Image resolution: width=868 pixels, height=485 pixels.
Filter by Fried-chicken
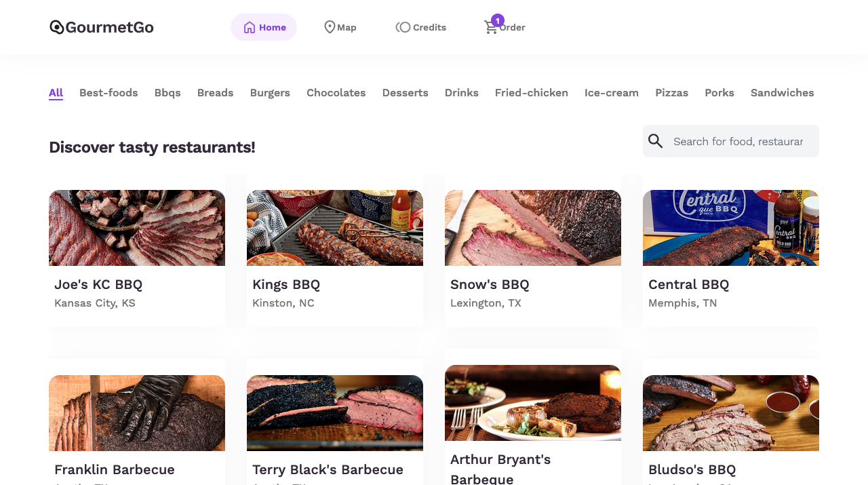(531, 93)
